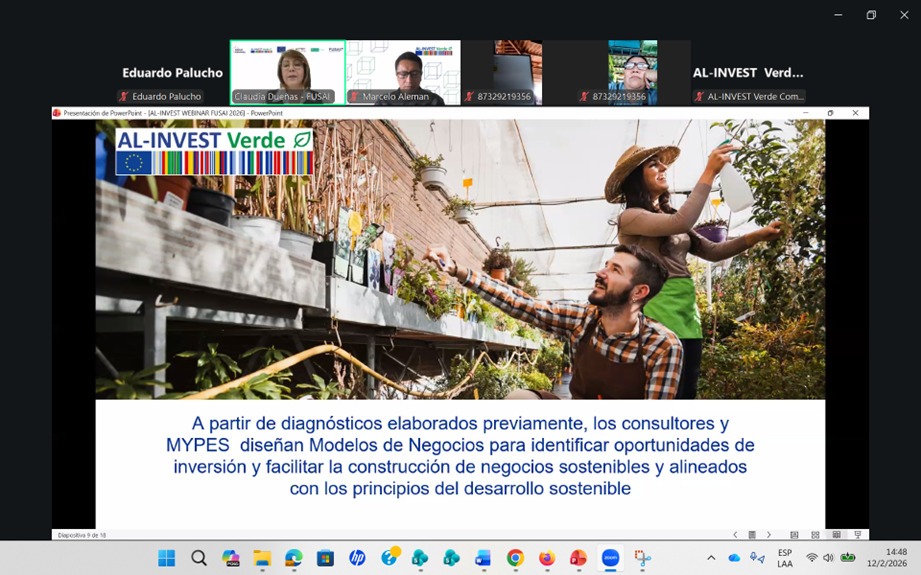
Task: Open clock and calendar showing 14:48
Action: [x=887, y=558]
